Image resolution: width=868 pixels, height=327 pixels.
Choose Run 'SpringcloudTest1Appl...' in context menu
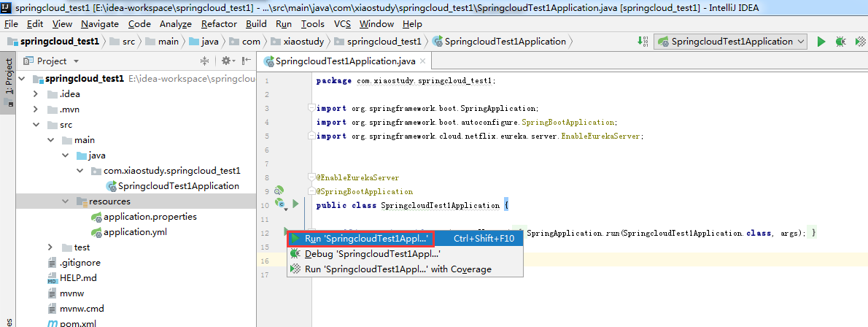click(x=406, y=239)
